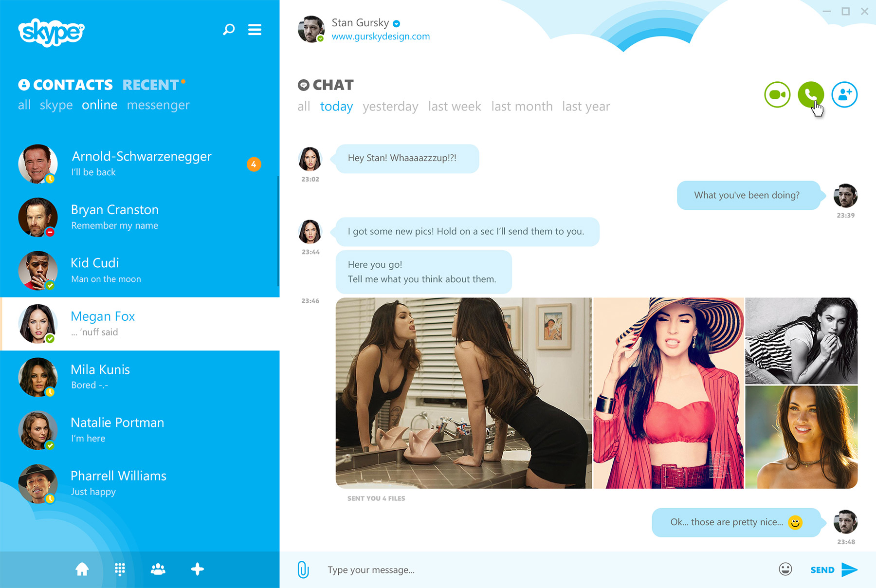The image size is (876, 588).
Task: Click the 'I got some new pics!' message
Action: [x=465, y=232]
